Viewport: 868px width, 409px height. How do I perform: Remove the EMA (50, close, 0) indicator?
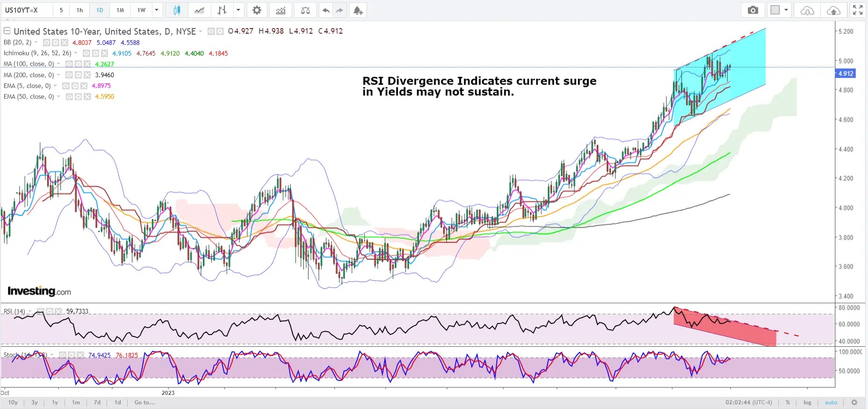[x=87, y=96]
